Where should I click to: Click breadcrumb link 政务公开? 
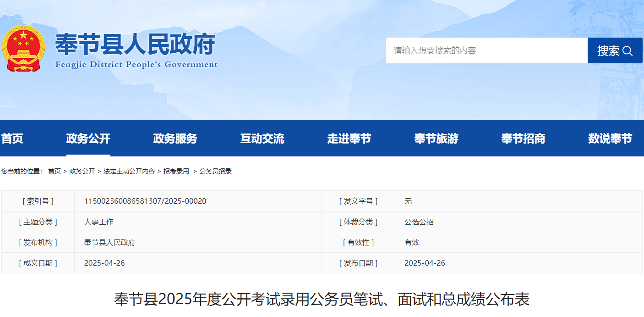click(x=82, y=171)
